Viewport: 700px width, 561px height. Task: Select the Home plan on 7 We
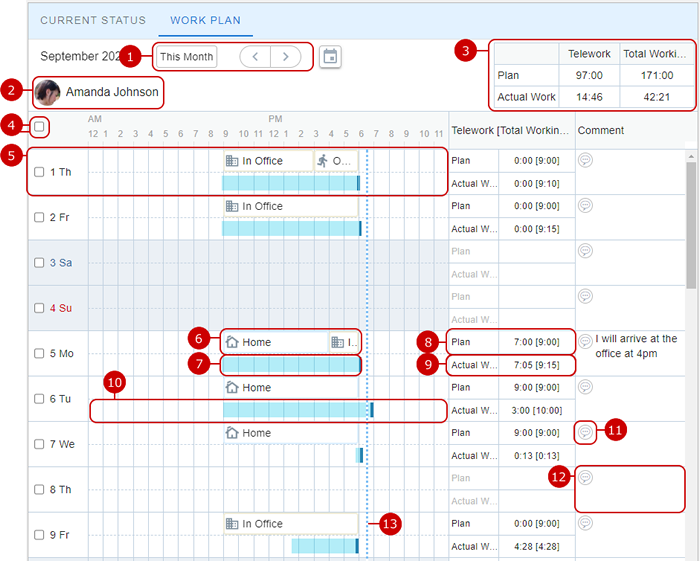pos(291,433)
